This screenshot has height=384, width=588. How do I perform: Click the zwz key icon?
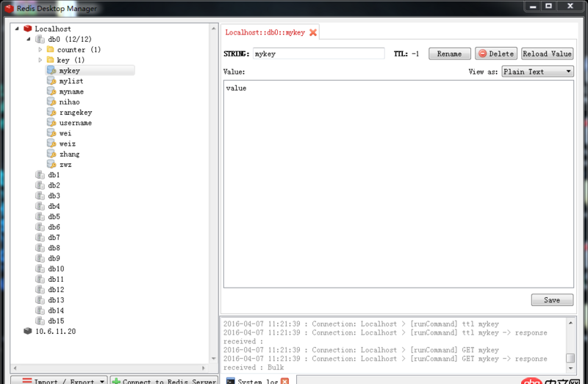point(51,164)
